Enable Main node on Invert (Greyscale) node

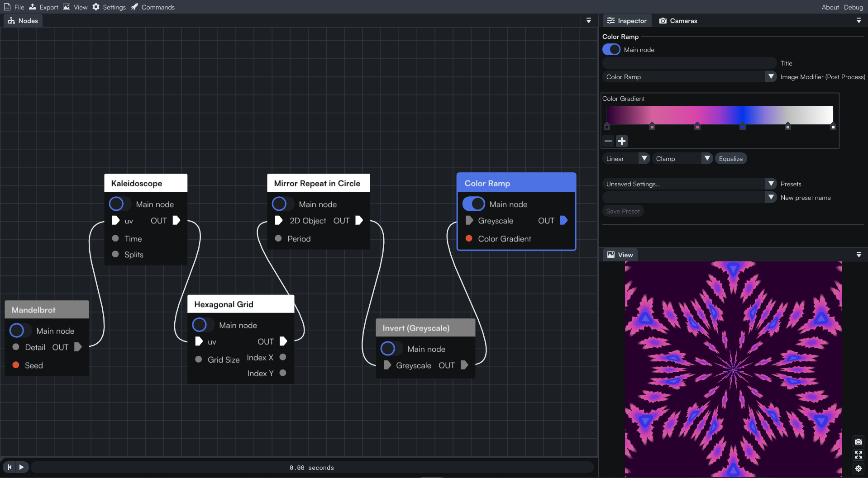pos(391,349)
